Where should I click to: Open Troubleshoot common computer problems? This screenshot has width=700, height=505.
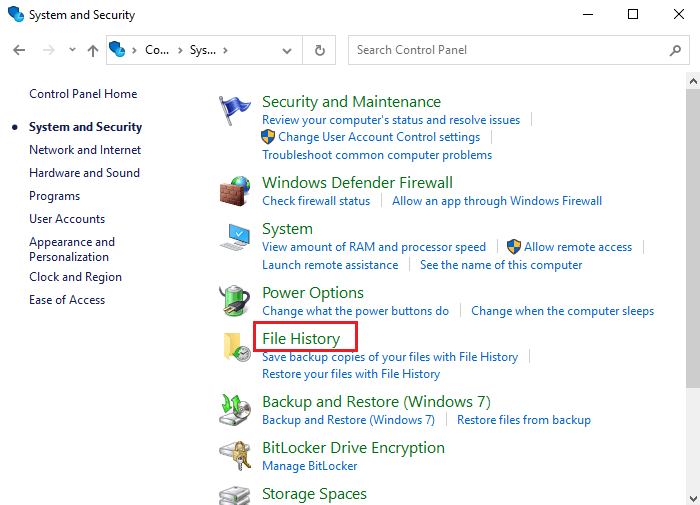[x=377, y=155]
